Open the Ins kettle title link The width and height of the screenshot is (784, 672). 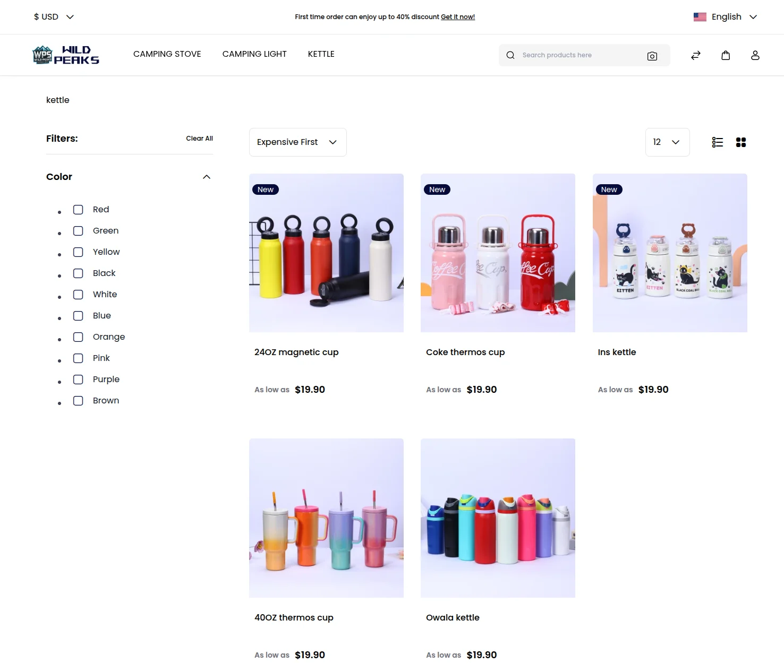point(617,352)
